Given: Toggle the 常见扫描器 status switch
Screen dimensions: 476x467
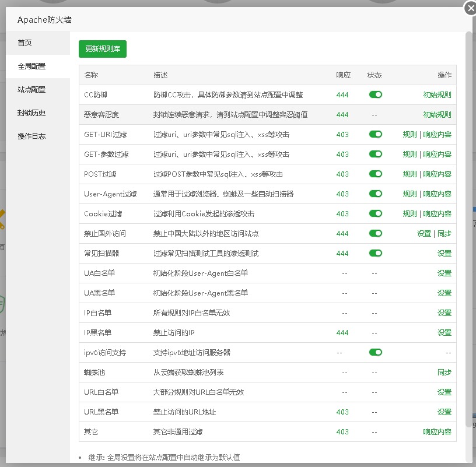Looking at the screenshot, I should coord(376,253).
